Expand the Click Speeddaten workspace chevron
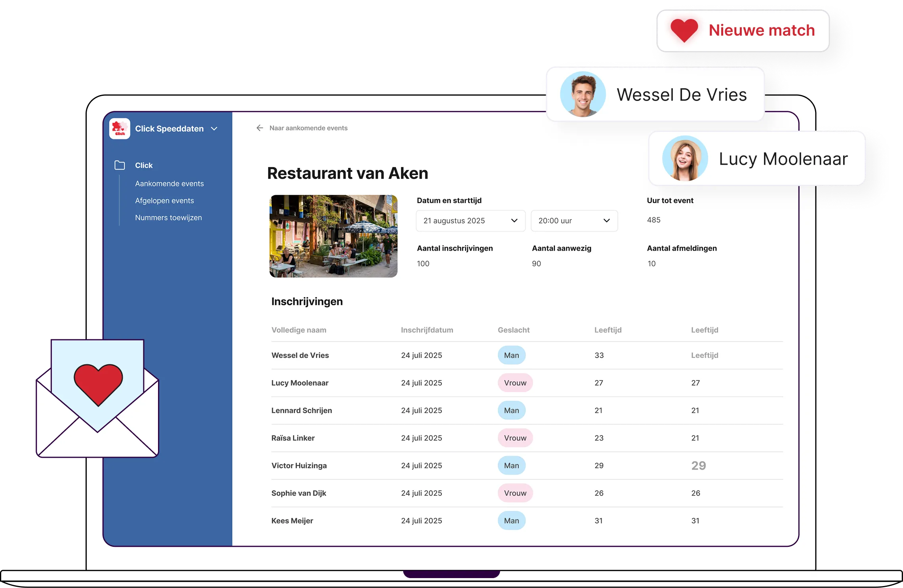Viewport: 903px width, 588px height. point(214,129)
